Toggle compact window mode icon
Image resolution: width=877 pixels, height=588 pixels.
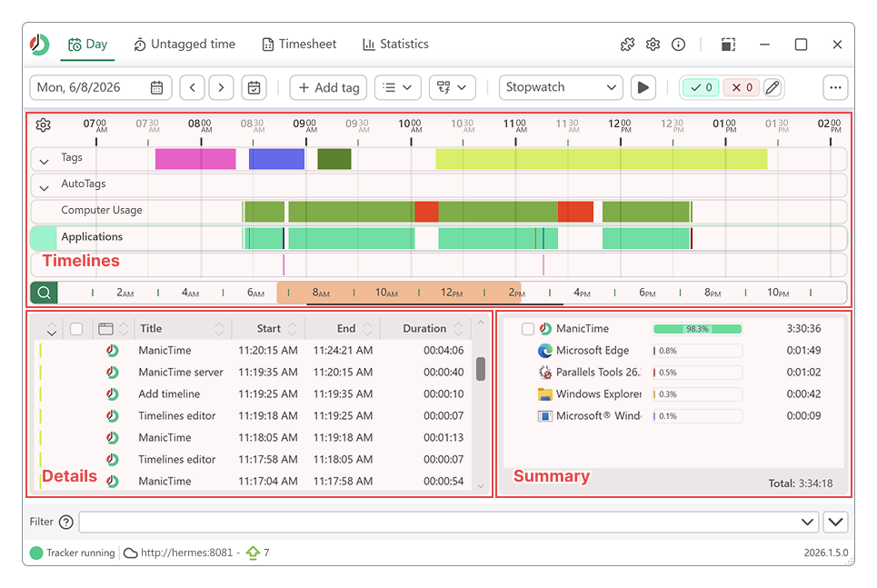point(728,45)
